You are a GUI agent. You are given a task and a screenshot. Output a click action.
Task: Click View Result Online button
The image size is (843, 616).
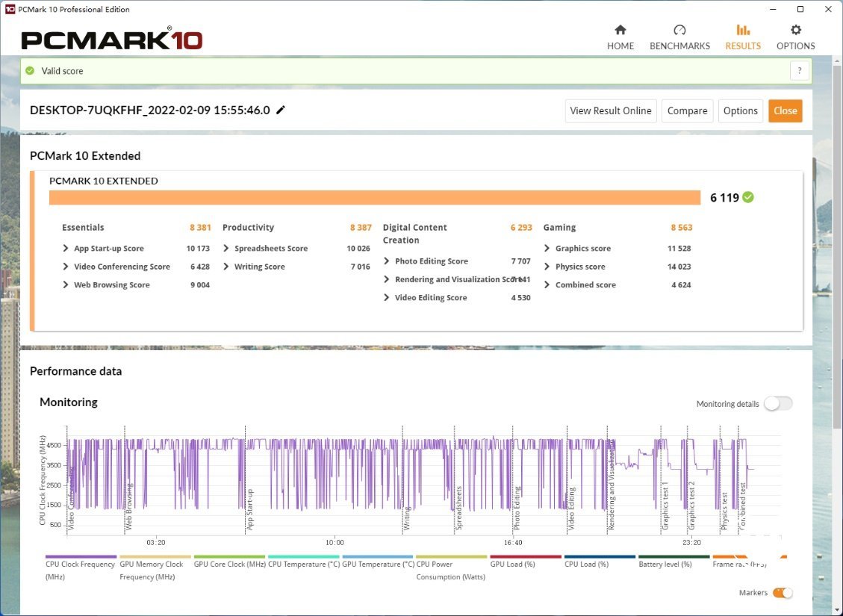point(611,111)
